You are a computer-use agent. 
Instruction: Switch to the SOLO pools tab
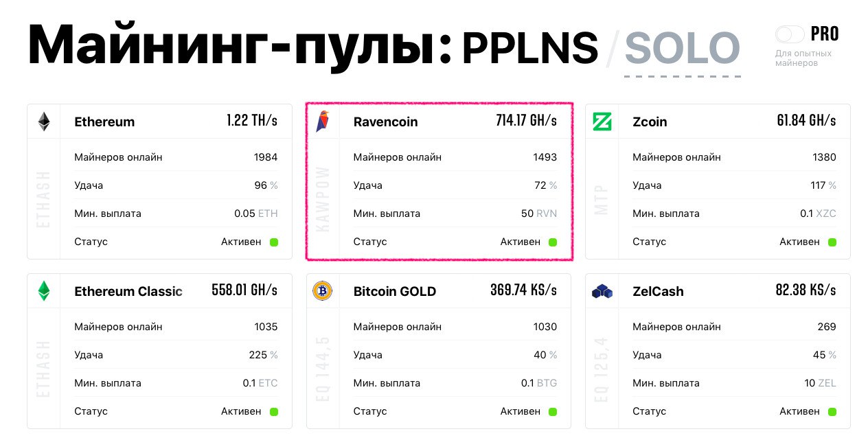click(x=682, y=48)
